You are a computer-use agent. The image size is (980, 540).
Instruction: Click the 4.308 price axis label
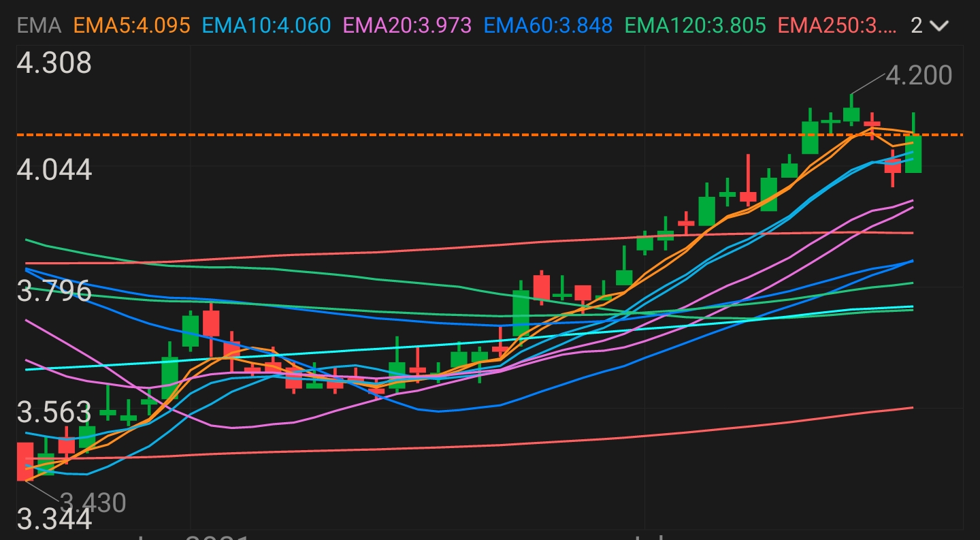click(54, 63)
